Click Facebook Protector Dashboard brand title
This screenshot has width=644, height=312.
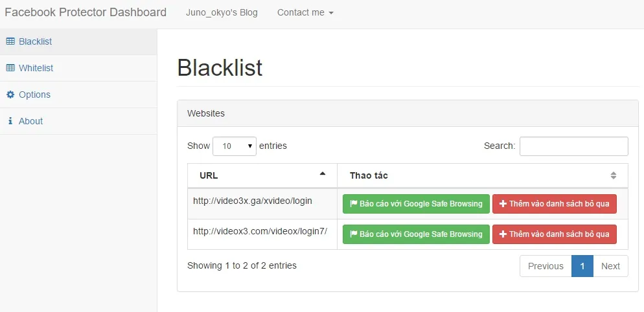[x=86, y=12]
